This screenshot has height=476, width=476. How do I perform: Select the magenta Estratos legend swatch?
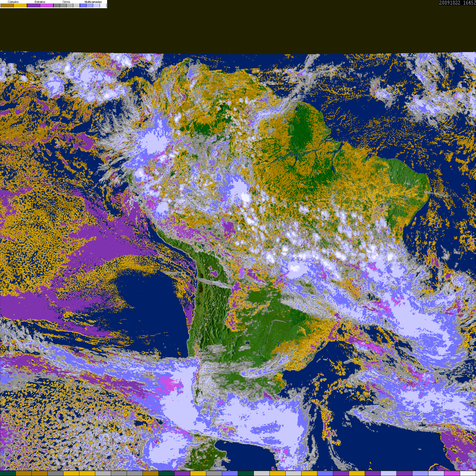click(47, 5)
